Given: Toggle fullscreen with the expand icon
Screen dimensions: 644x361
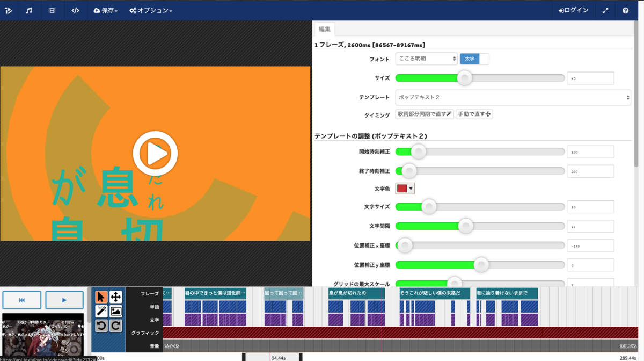Looking at the screenshot, I should [605, 10].
